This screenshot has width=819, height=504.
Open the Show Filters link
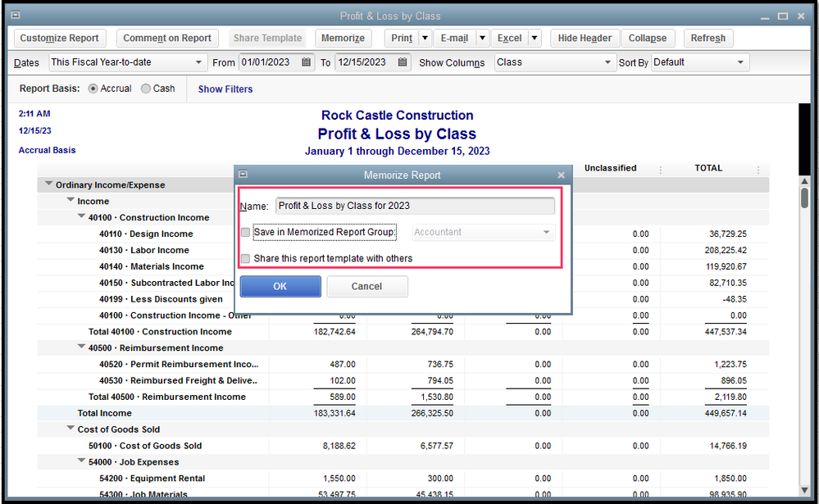(225, 89)
